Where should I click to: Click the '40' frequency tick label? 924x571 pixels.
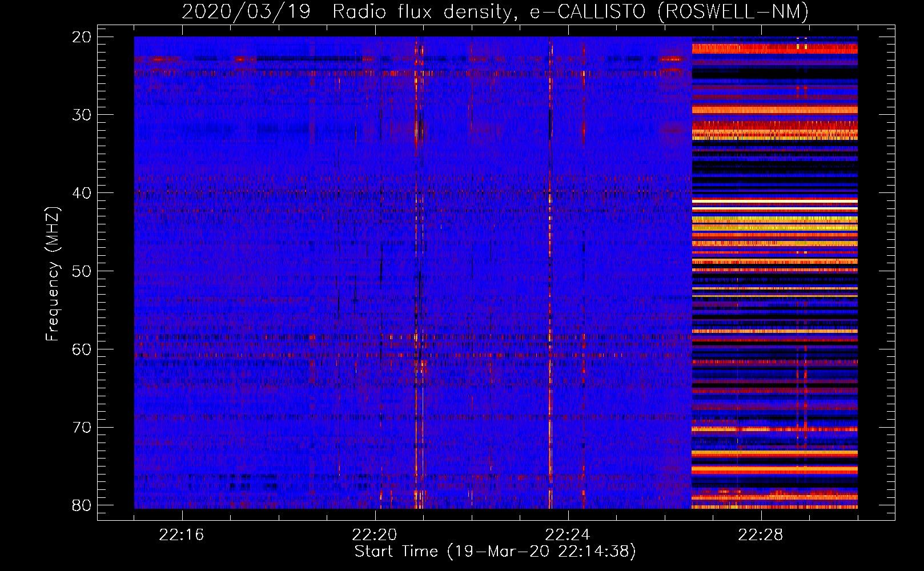tap(82, 193)
